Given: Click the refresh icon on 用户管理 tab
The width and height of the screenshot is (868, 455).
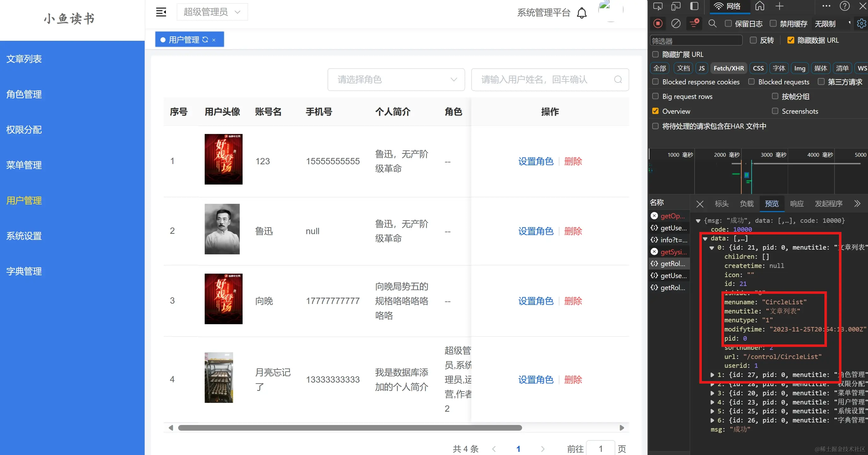Looking at the screenshot, I should (205, 40).
